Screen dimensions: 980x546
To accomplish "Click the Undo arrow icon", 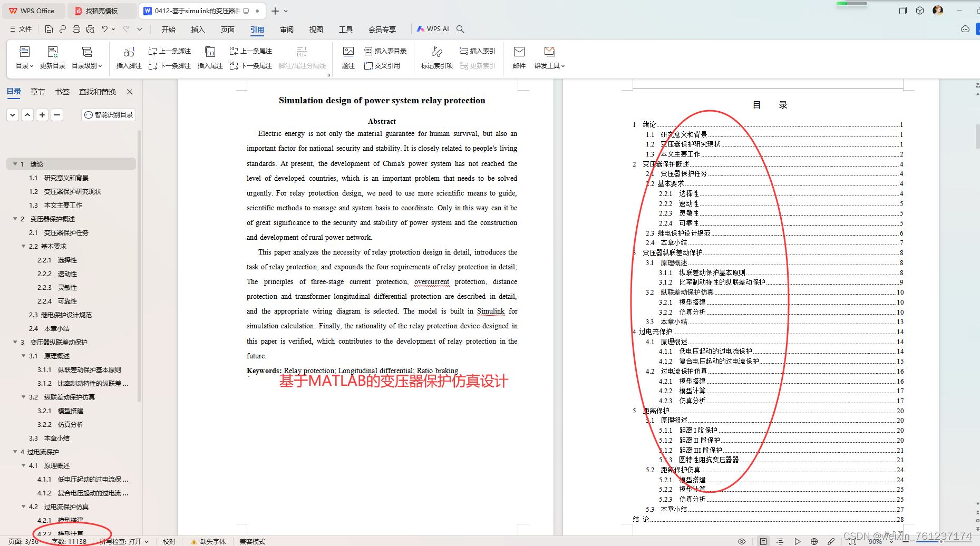I will [105, 29].
